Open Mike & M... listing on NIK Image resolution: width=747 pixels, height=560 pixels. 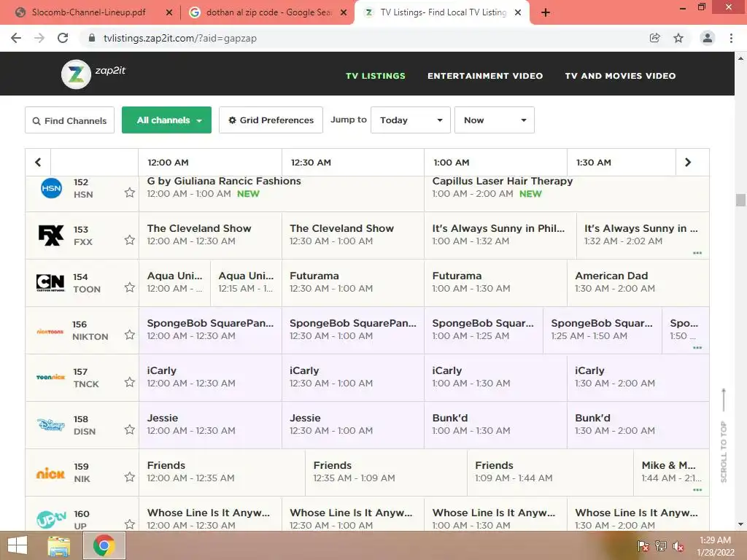click(x=671, y=472)
